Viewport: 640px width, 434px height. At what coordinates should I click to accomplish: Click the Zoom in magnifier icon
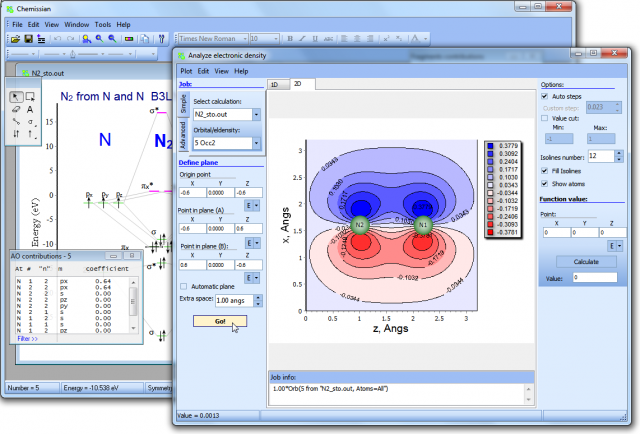(100, 39)
